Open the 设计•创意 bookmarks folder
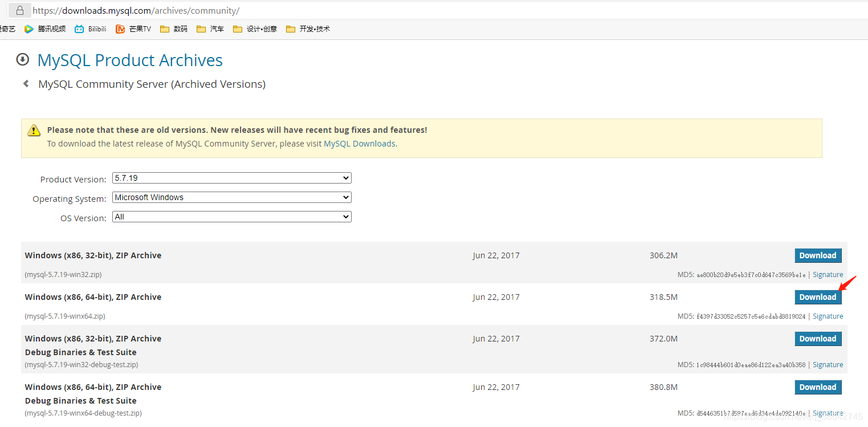The height and width of the screenshot is (427, 868). click(255, 29)
